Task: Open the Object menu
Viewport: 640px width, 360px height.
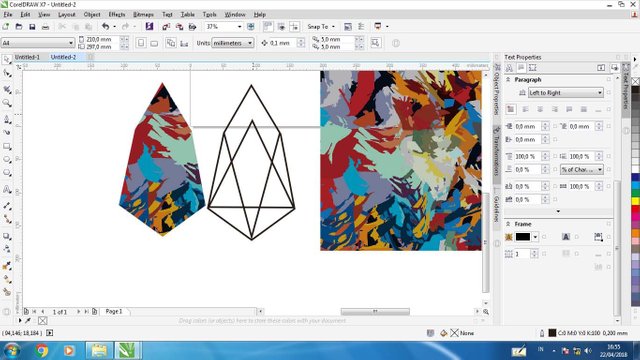Action: tap(92, 14)
